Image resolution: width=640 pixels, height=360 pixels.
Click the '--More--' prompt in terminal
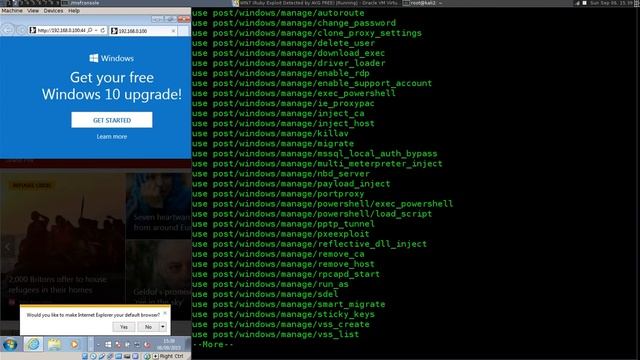point(213,344)
